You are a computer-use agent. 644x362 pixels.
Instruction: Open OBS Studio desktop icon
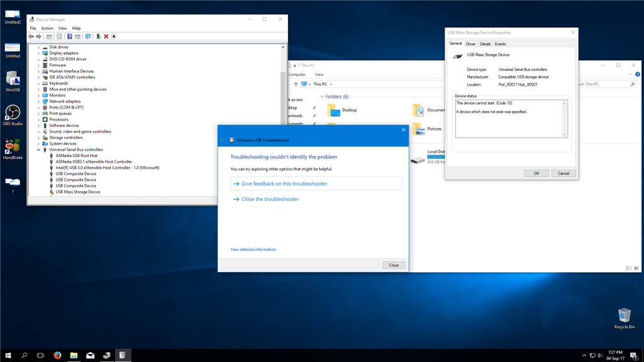pos(13,116)
